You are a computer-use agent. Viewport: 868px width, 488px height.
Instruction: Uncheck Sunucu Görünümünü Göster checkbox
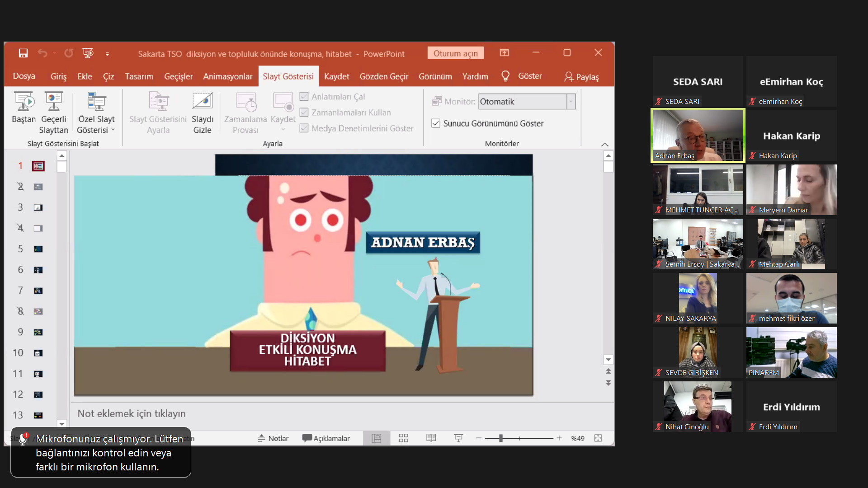point(436,123)
